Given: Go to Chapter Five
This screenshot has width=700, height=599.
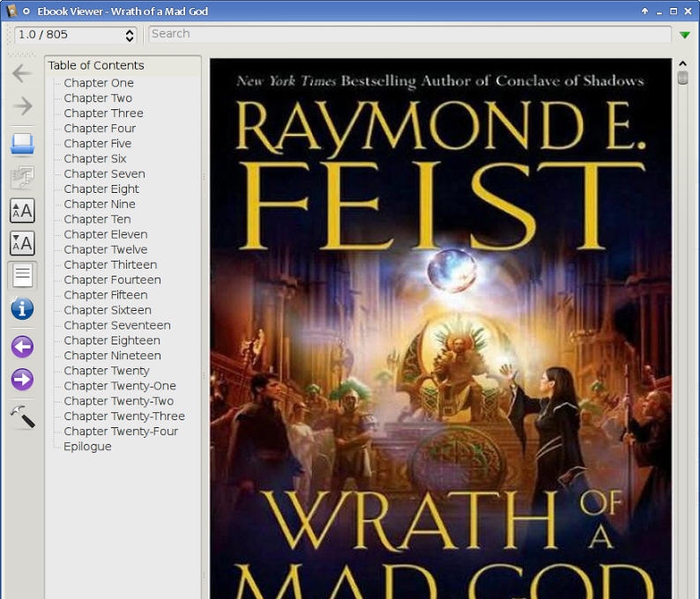Looking at the screenshot, I should pyautogui.click(x=97, y=144).
